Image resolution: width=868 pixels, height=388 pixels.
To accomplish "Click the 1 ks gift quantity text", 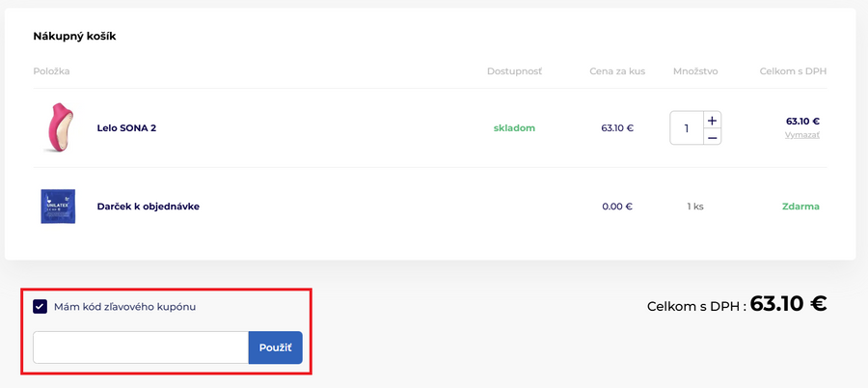I will (x=695, y=207).
